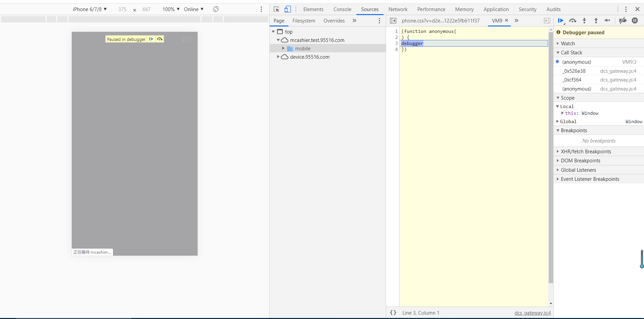Image resolution: width=644 pixels, height=319 pixels.
Task: Step out of current function icon
Action: [596, 21]
